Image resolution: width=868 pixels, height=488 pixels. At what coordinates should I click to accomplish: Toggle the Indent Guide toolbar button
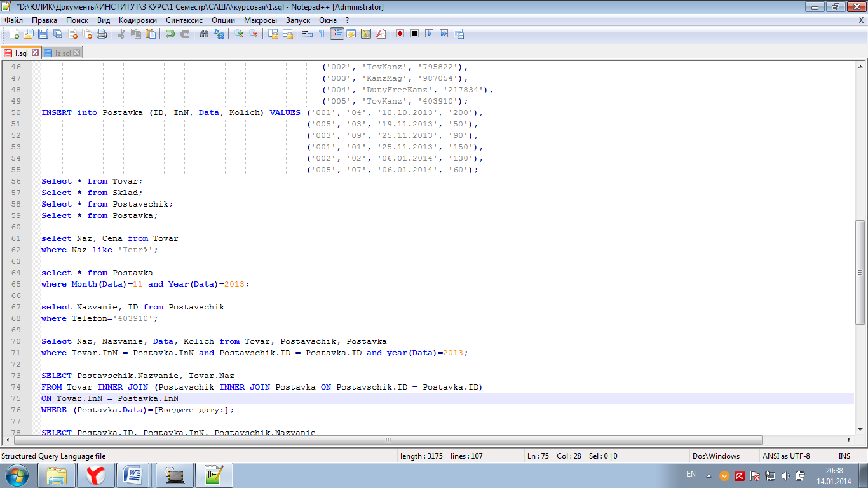point(337,34)
